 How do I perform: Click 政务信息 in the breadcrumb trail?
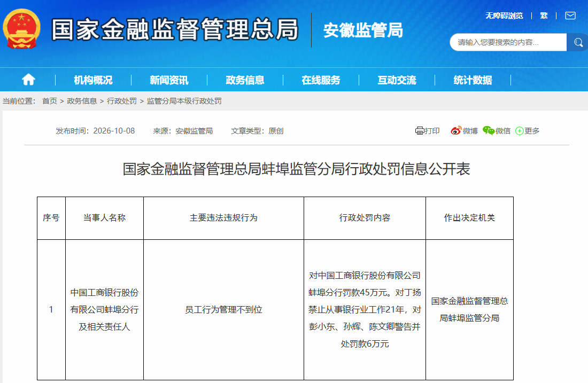coord(82,101)
